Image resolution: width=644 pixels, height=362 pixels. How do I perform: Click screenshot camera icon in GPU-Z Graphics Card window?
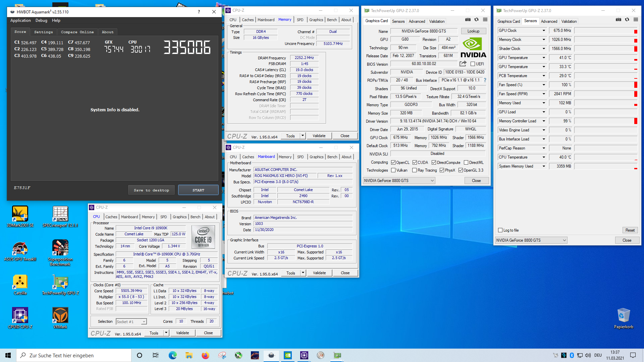coord(468,20)
